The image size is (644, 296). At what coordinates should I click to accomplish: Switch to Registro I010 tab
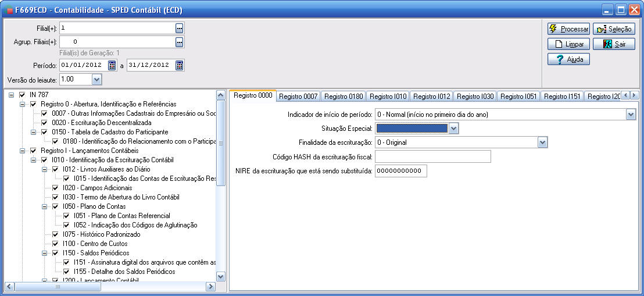point(388,97)
